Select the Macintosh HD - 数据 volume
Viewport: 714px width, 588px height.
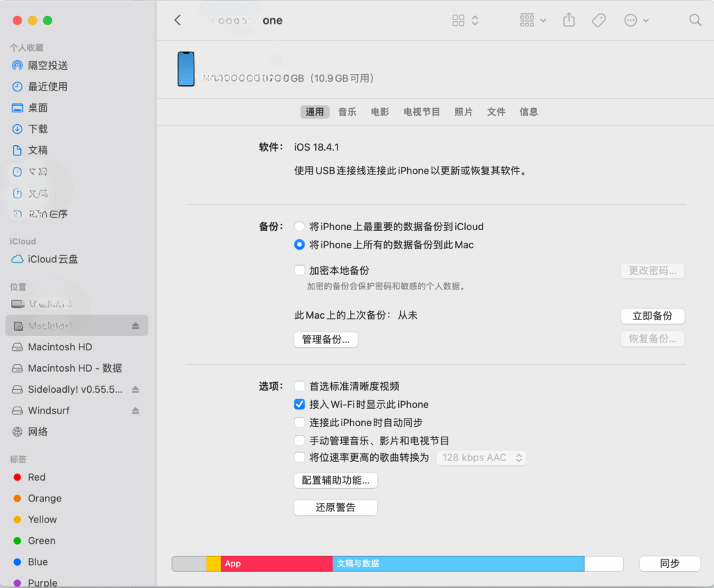[77, 368]
